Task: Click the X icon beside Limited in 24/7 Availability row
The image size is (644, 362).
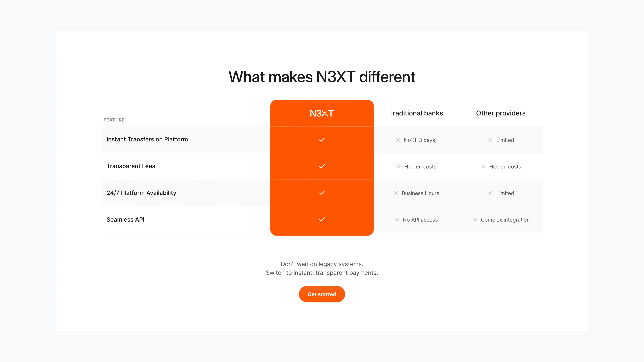Action: click(x=491, y=193)
